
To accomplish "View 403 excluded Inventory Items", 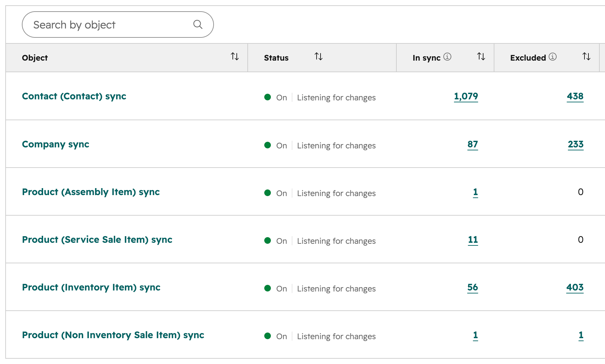I will tap(575, 287).
